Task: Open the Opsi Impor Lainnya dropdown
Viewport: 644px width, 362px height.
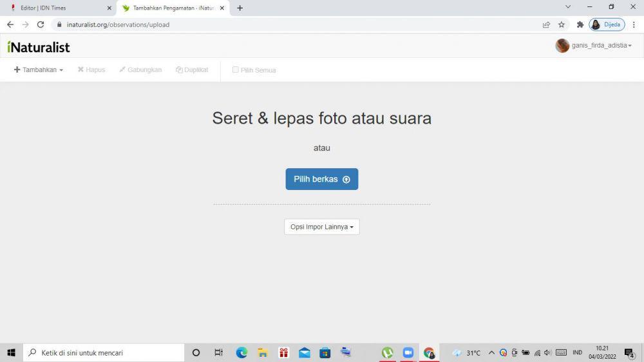Action: coord(321,227)
